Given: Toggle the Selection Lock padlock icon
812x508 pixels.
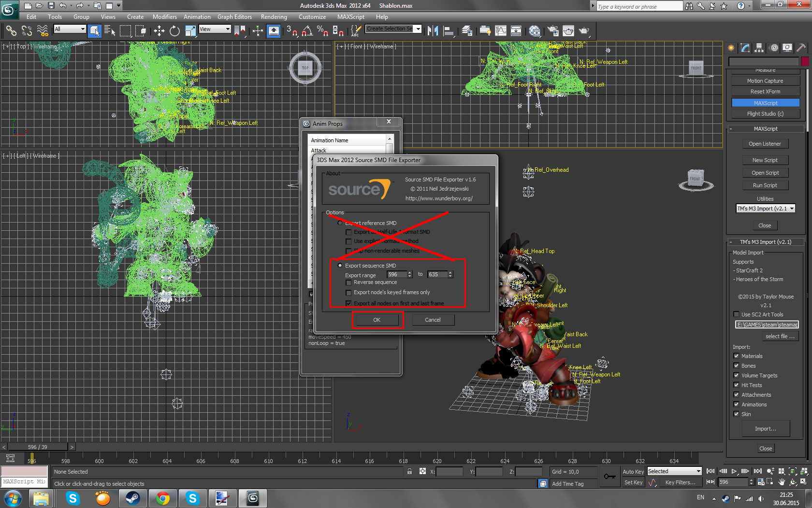Looking at the screenshot, I should click(409, 471).
